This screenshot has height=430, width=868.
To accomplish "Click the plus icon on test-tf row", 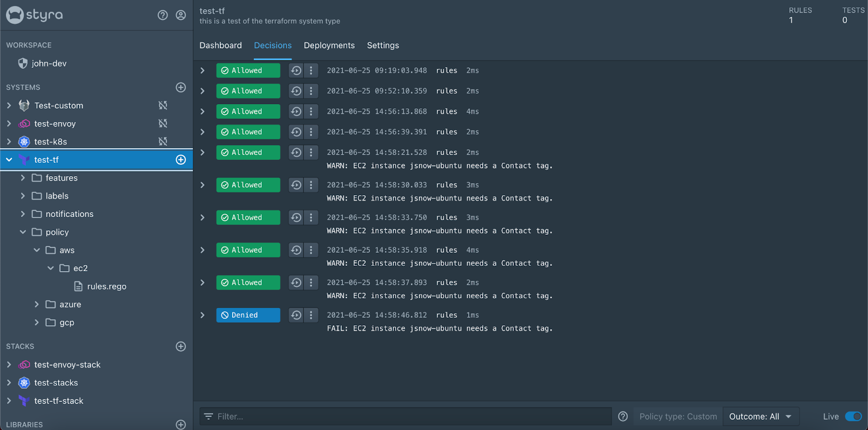I will click(x=181, y=160).
